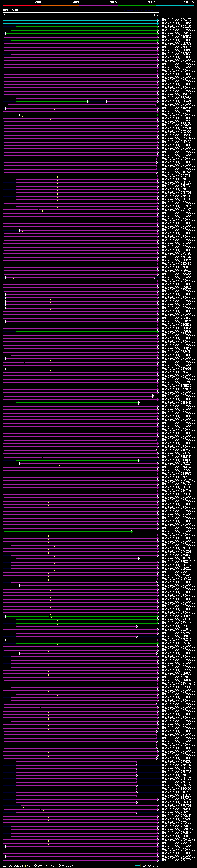Open the UniRef100_A7RP39 entry
The image size is (197, 868).
tap(177, 809)
